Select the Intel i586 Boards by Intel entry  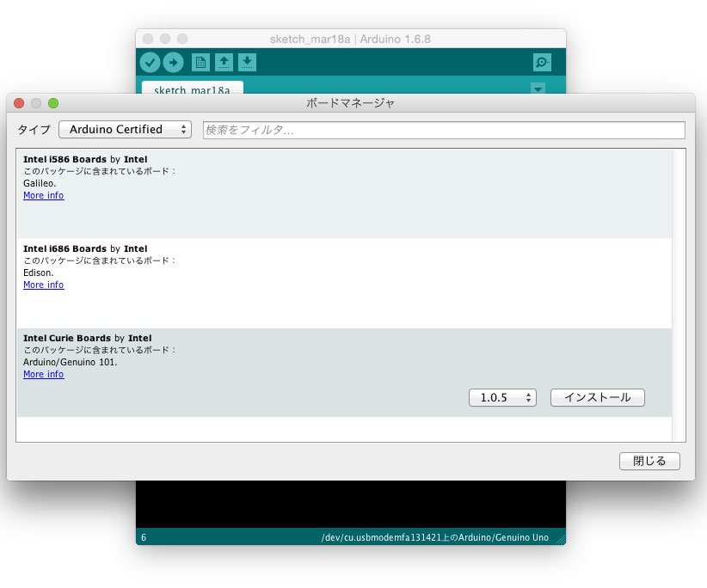click(344, 193)
